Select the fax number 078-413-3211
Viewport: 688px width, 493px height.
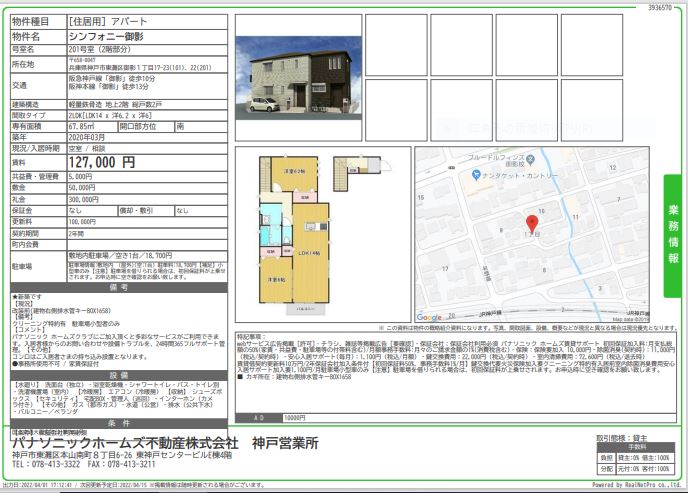[131, 464]
